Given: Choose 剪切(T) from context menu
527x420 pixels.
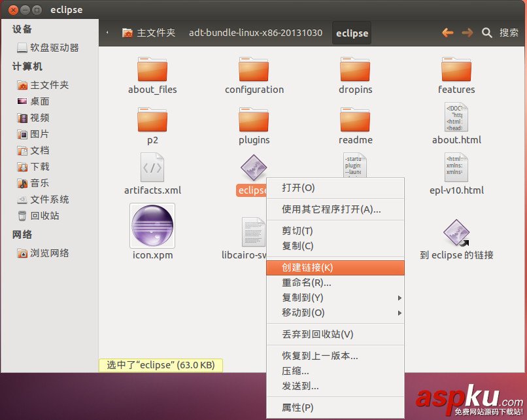Looking at the screenshot, I should point(335,231).
